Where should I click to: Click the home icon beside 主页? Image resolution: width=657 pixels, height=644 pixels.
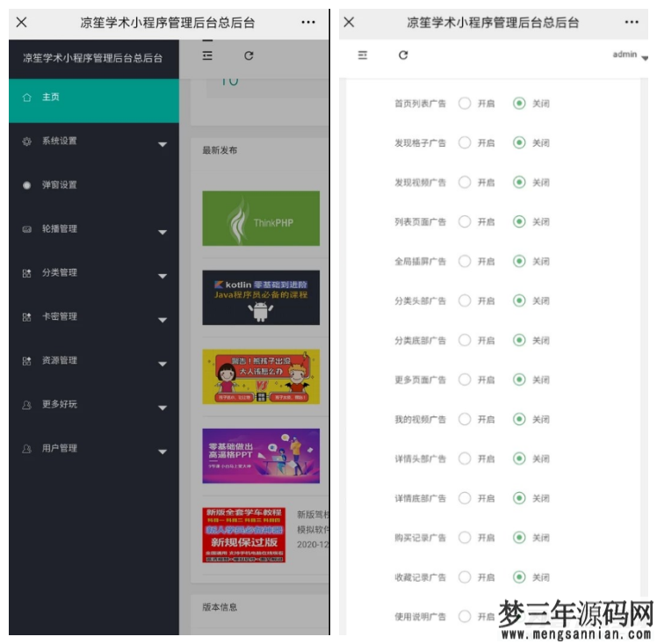pos(27,98)
